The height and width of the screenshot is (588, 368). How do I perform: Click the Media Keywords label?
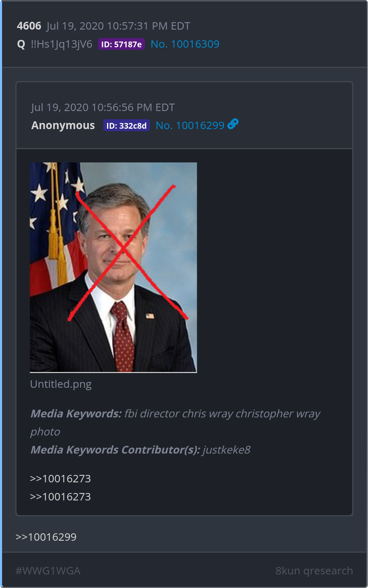76,414
